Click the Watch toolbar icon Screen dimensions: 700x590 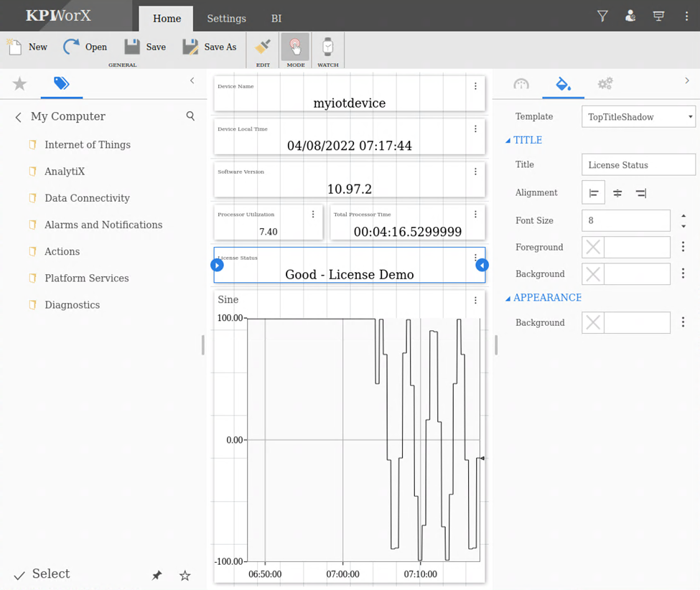[x=327, y=47]
